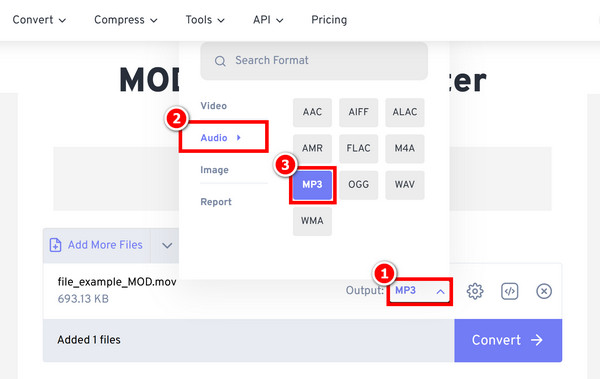The image size is (600, 379).
Task: Remove file_example_MOD.mov with the X icon
Action: coord(544,291)
